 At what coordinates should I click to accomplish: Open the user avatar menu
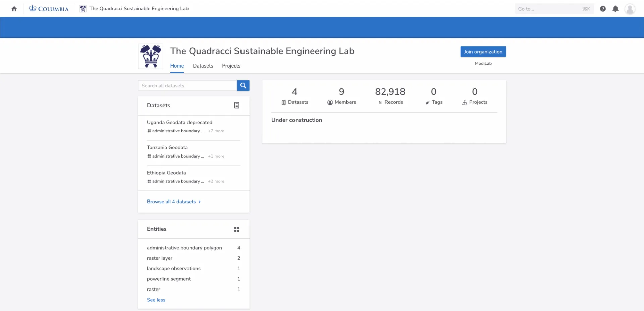pos(630,9)
